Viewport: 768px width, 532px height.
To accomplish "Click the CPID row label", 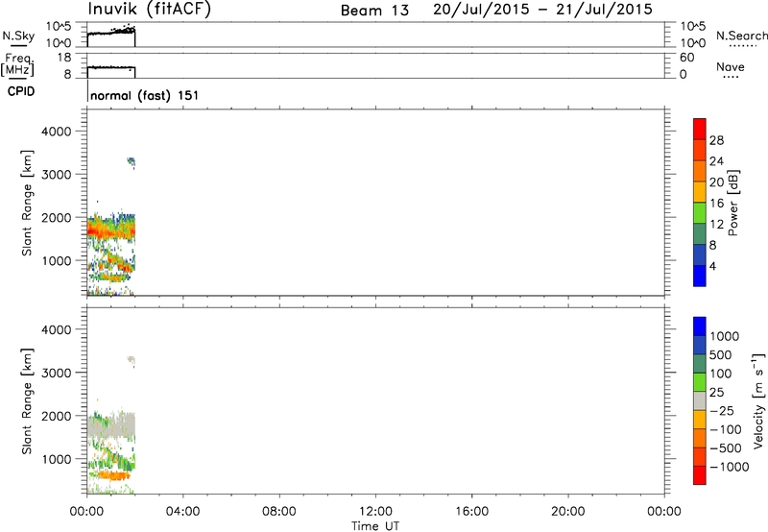I will pyautogui.click(x=21, y=91).
